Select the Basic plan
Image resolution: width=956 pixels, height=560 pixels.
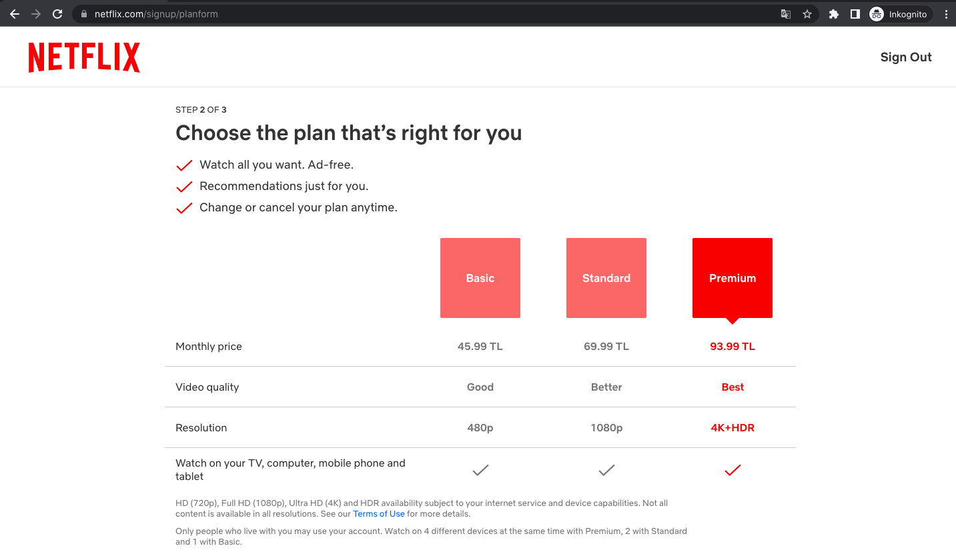tap(480, 278)
